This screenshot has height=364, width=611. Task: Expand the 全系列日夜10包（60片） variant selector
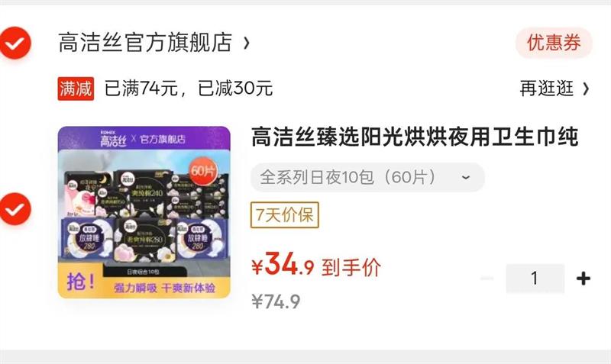pos(367,178)
